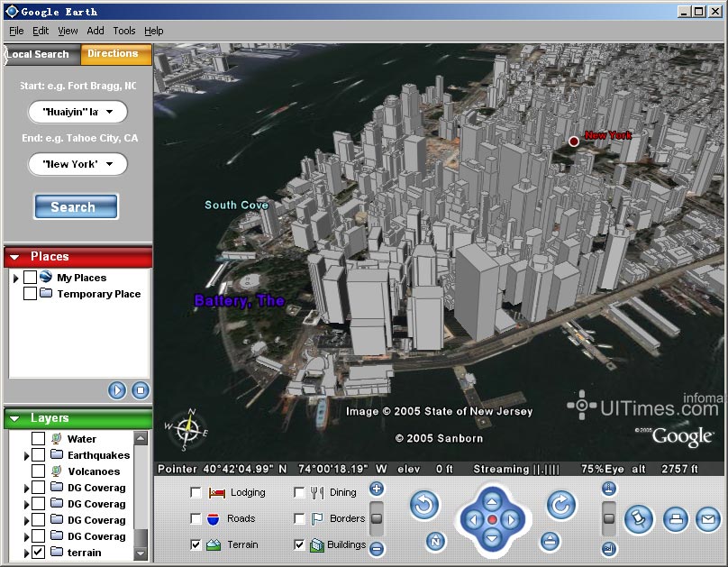This screenshot has height=567, width=728.
Task: Collapse the Places panel
Action: coord(14,257)
